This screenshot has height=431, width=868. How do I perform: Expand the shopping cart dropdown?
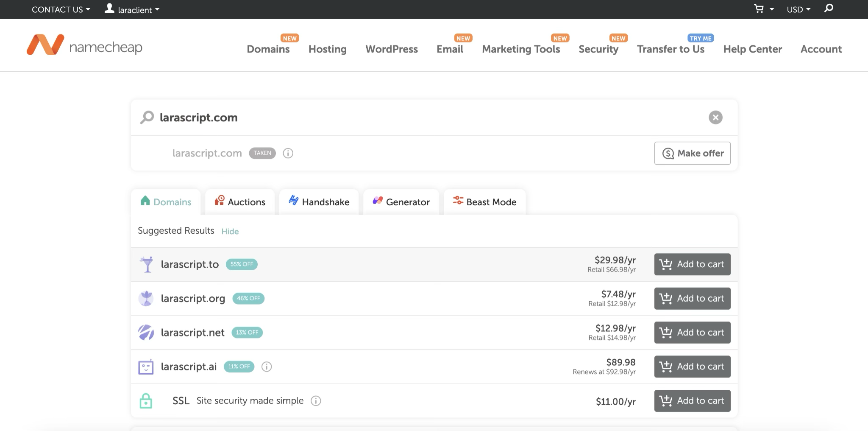[763, 9]
